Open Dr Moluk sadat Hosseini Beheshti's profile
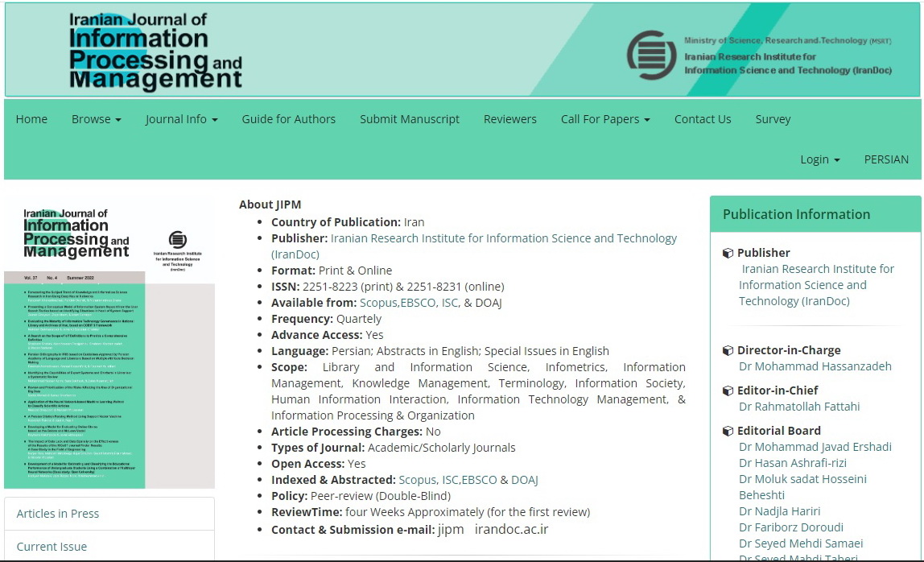 [802, 487]
